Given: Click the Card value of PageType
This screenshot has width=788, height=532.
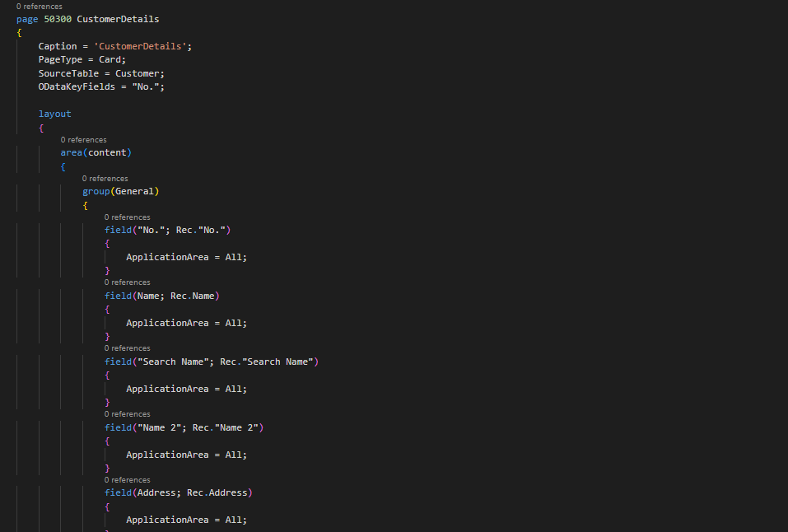Looking at the screenshot, I should 110,59.
